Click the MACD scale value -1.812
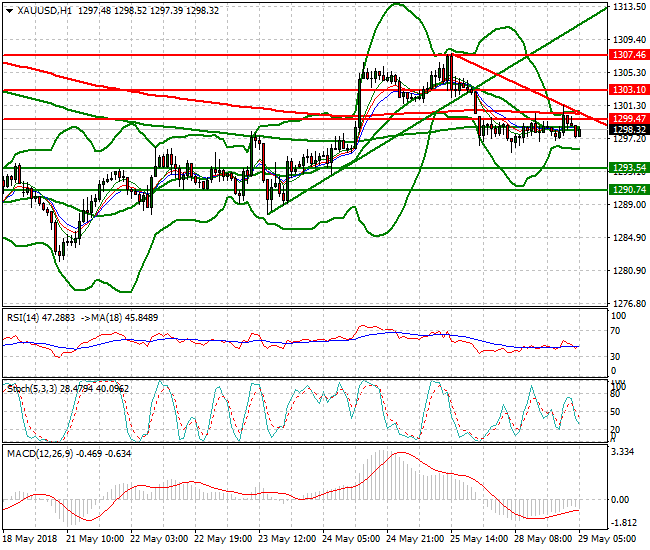This screenshot has width=650, height=550. point(623,523)
